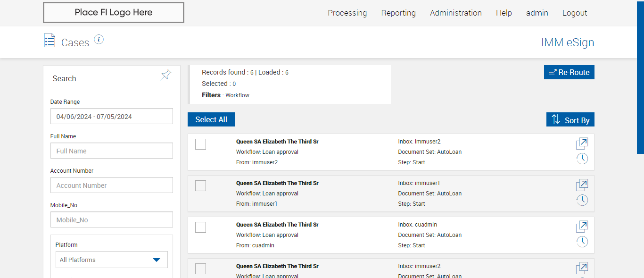Open the Help menu
This screenshot has width=644, height=278.
[x=504, y=13]
